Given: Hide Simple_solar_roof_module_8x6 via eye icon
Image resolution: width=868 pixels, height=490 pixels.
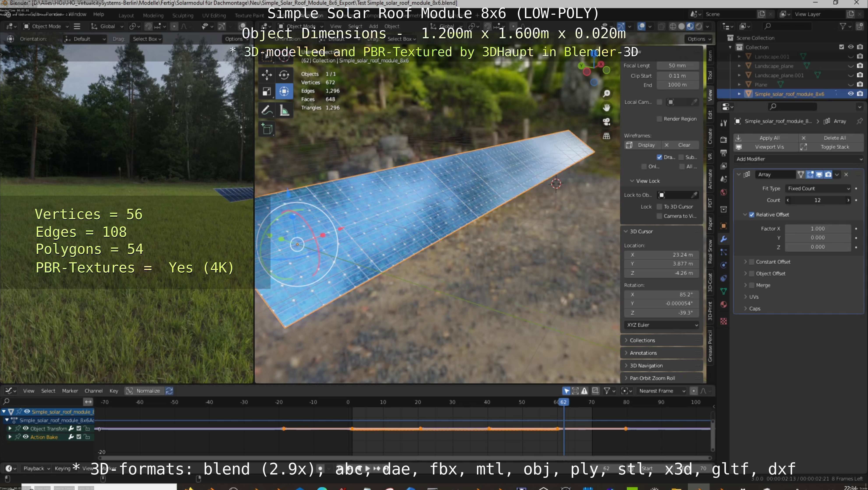Looking at the screenshot, I should 850,94.
